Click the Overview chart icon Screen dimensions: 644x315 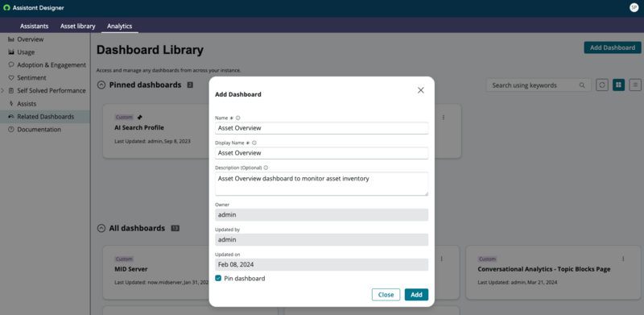(11, 39)
